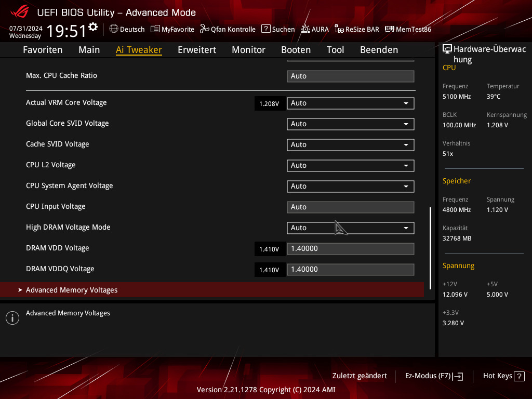The image size is (532, 399).
Task: Click the Speicher section heading
Action: (x=456, y=181)
